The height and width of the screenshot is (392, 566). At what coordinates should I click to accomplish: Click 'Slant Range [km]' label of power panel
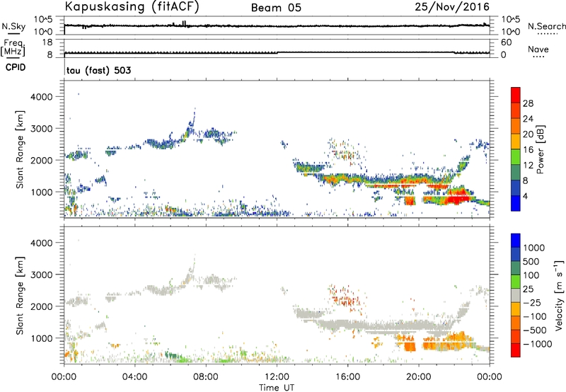(20, 149)
